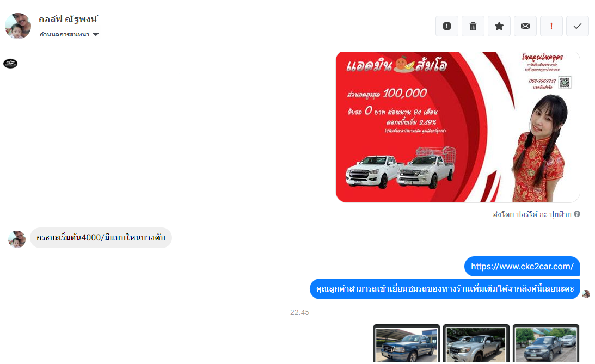Open the red แอดมินส้มโอ promotional image
Screen dimensions: 595x364
point(458,127)
